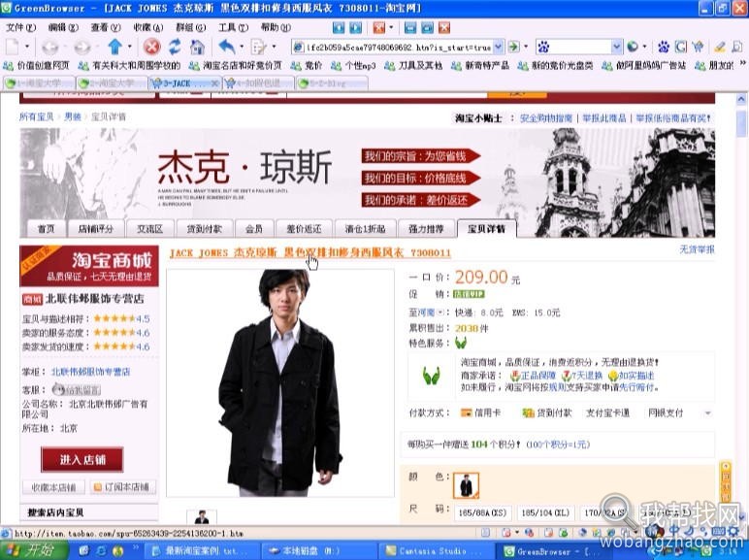Choose size 185/104(XL)

pyautogui.click(x=545, y=512)
